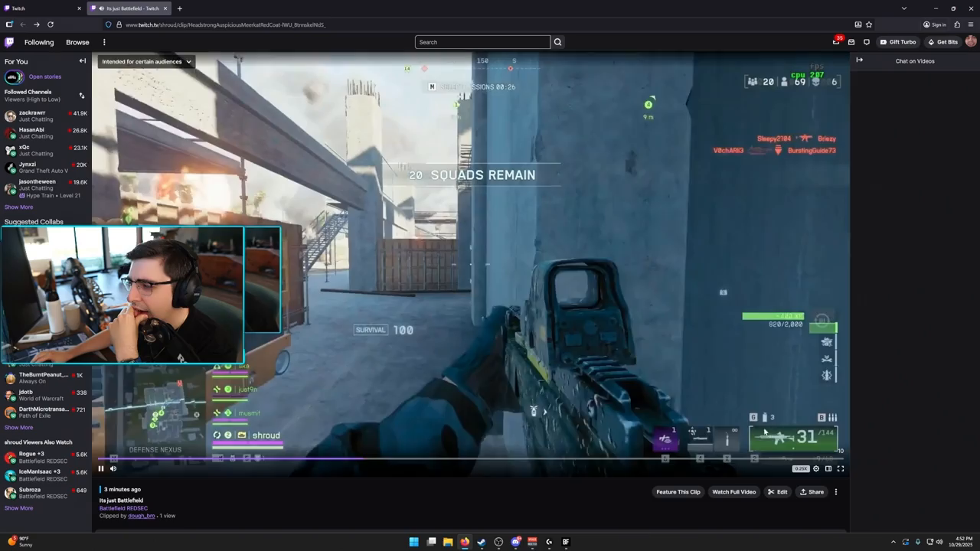The image size is (980, 551).
Task: Toggle theatre mode on player
Action: click(828, 469)
